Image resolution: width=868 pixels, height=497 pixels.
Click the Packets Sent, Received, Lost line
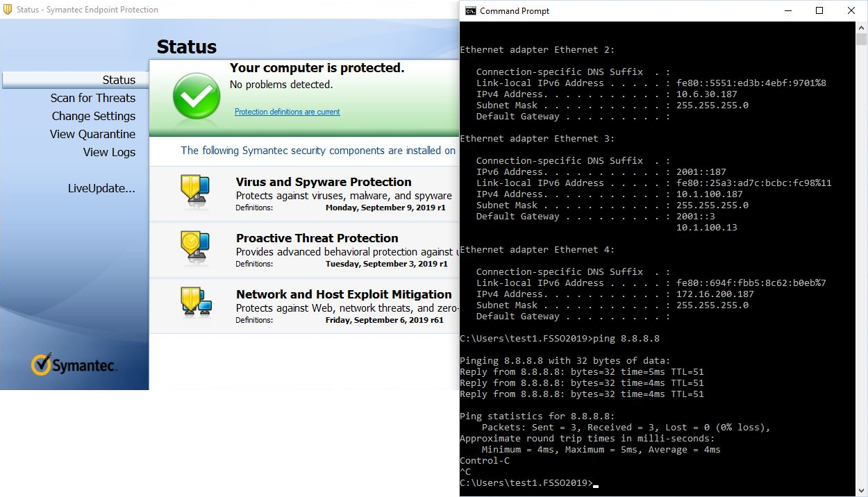tap(626, 428)
